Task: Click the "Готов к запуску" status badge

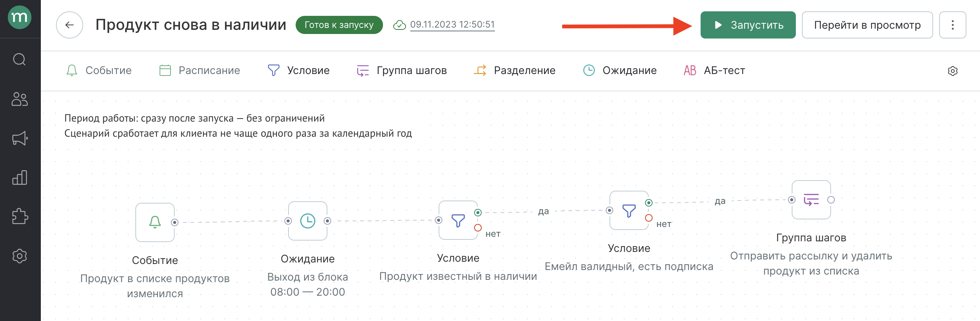Action: coord(339,25)
